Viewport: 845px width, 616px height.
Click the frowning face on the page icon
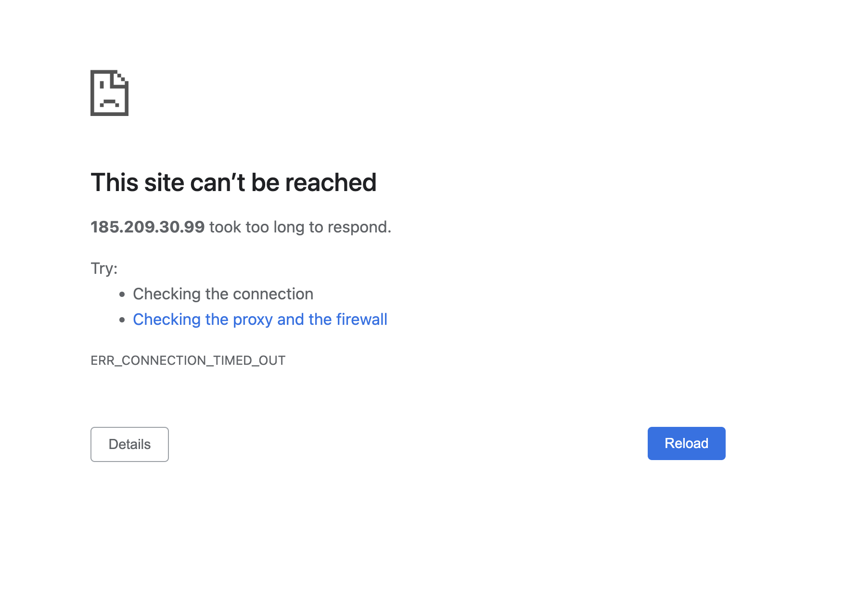coord(109,95)
